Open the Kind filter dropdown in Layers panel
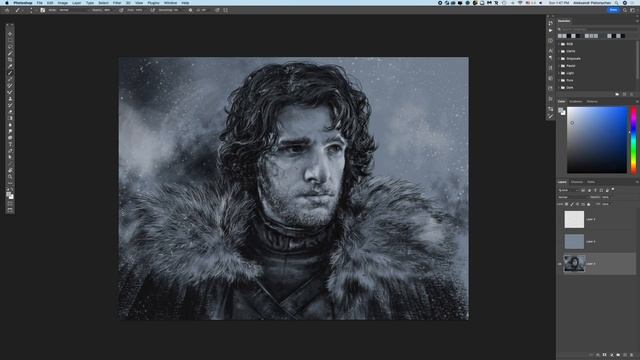This screenshot has width=640, height=360. tap(569, 190)
